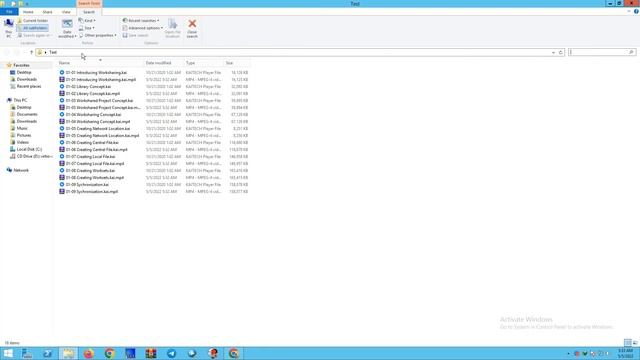Click the Search Tools contextual tab header

pos(89,3)
